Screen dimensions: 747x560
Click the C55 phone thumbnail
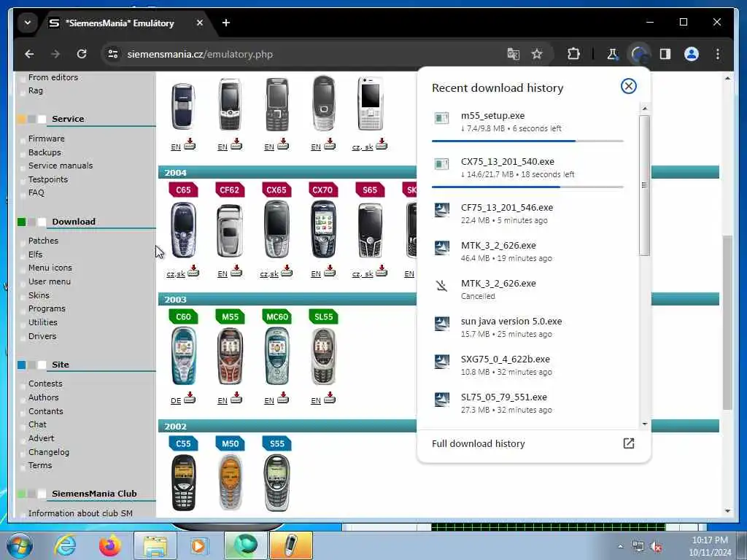click(183, 483)
